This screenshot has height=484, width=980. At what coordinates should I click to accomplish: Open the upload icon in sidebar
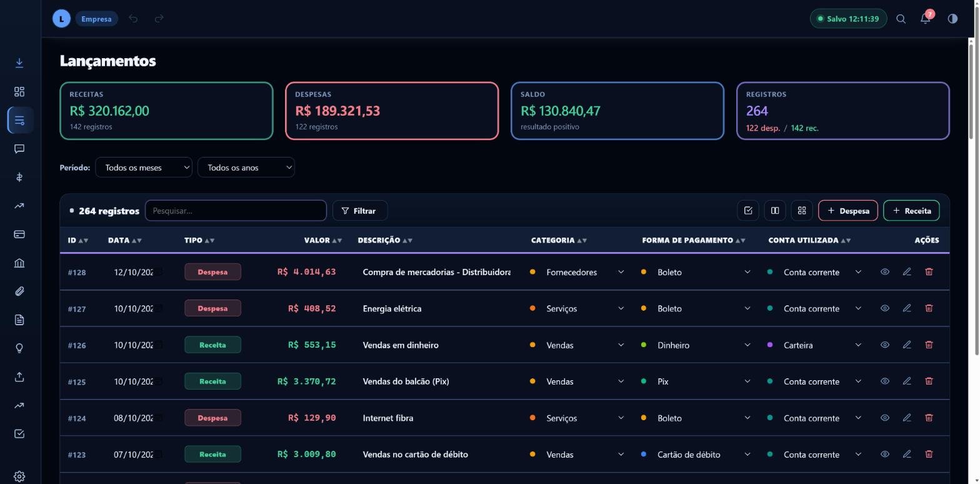click(19, 377)
